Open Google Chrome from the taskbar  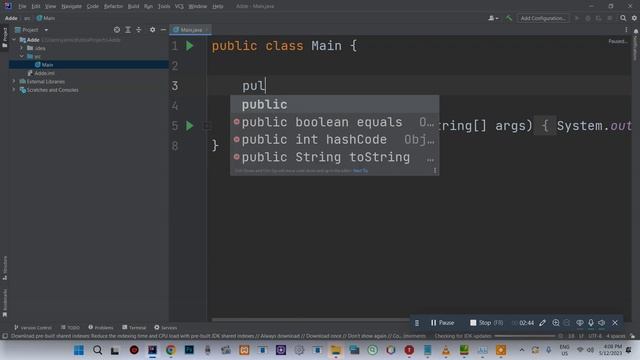(x=171, y=350)
